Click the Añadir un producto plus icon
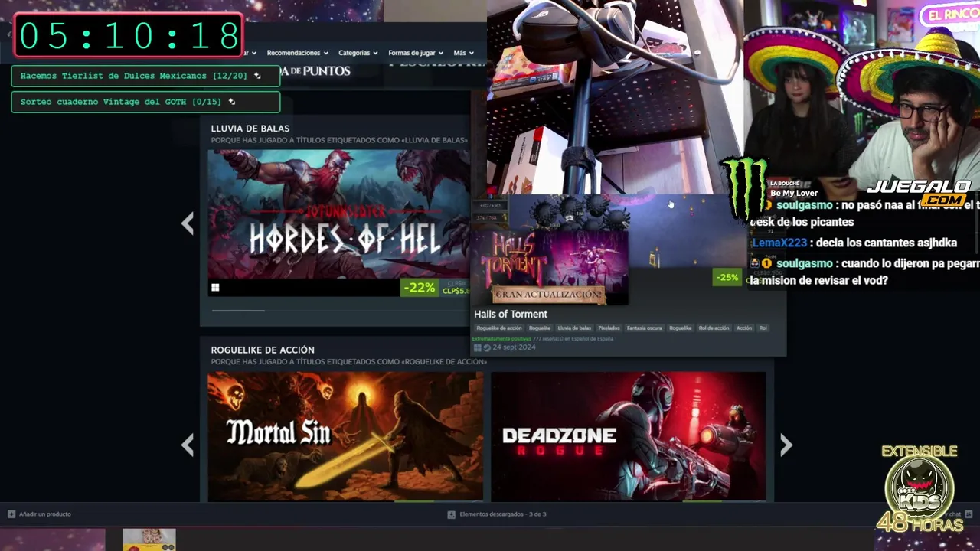The height and width of the screenshot is (551, 980). (x=11, y=514)
